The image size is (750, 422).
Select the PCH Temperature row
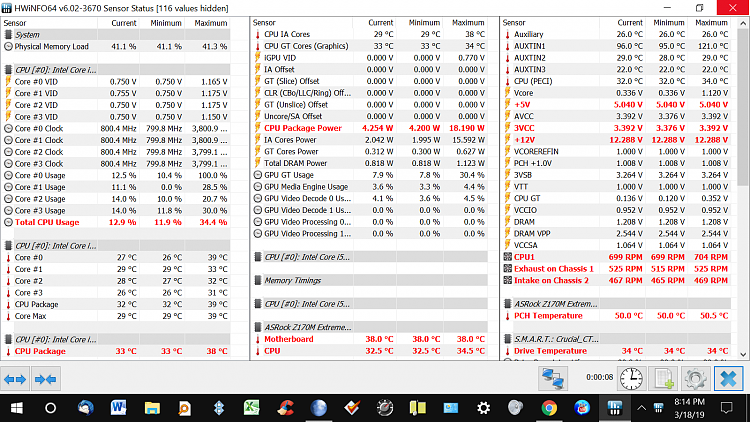[x=617, y=316]
